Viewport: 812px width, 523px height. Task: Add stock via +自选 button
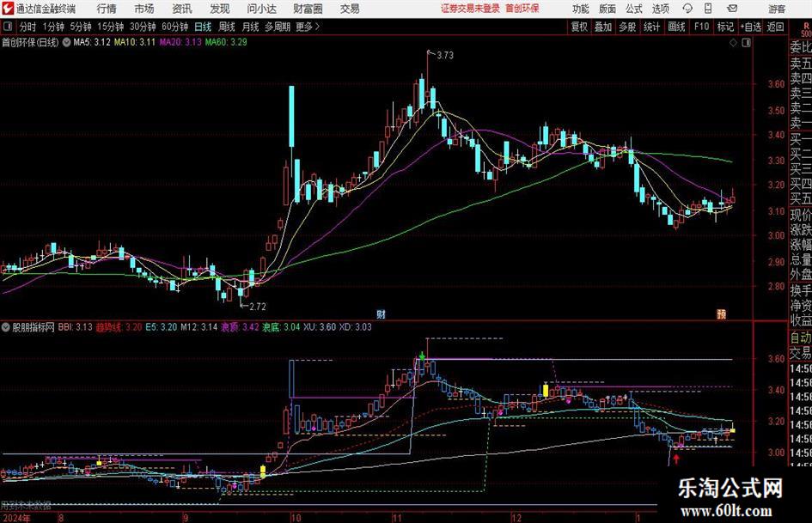(x=751, y=27)
